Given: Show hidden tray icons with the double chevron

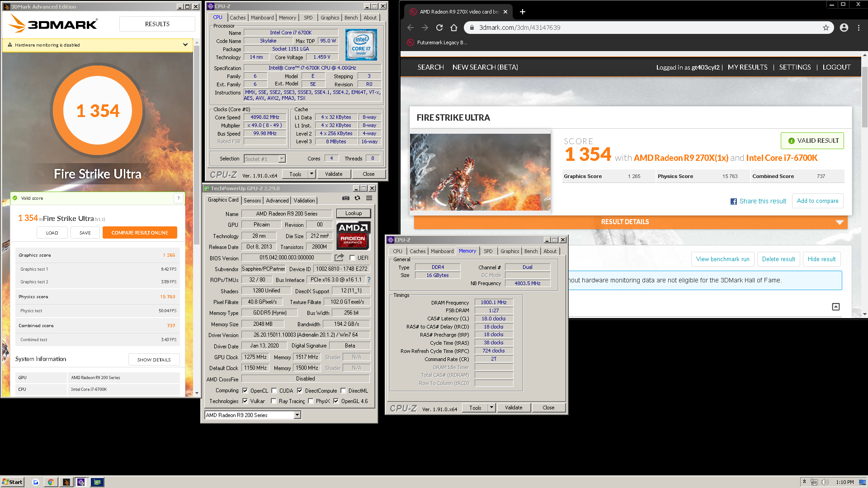Looking at the screenshot, I should click(804, 482).
